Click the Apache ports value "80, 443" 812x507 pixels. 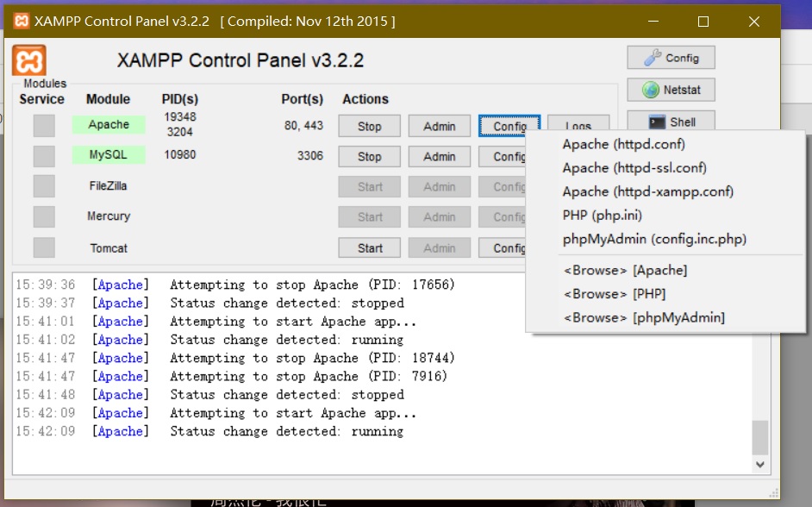point(303,126)
